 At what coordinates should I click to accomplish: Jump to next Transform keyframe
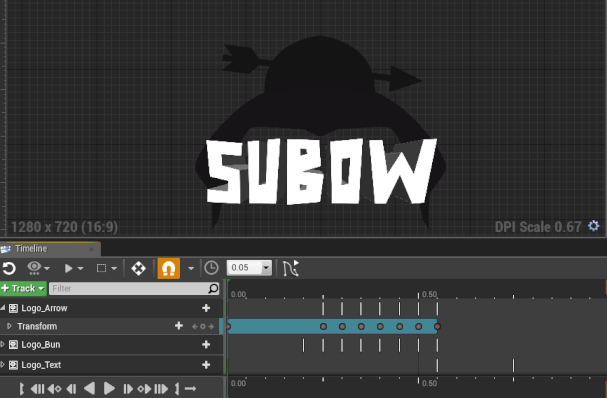click(211, 327)
